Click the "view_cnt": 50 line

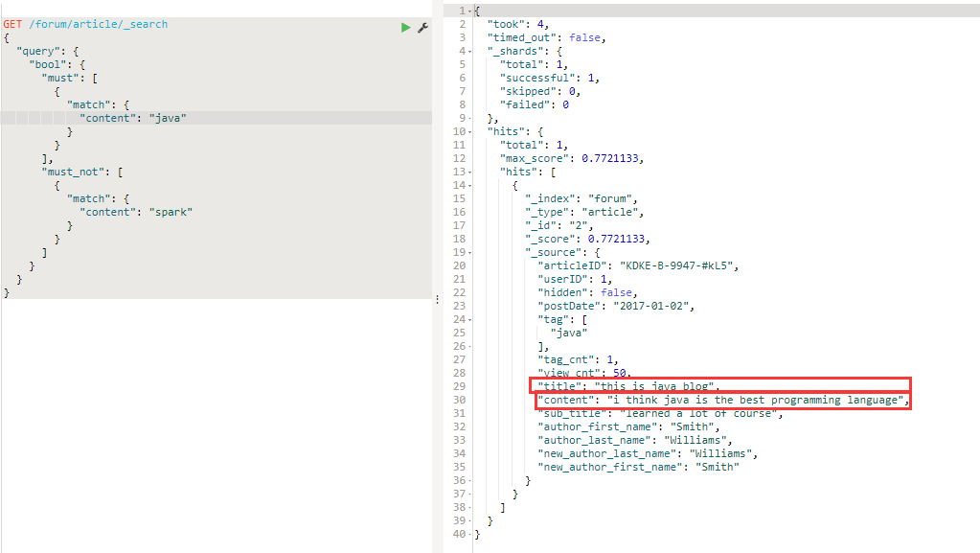(583, 374)
